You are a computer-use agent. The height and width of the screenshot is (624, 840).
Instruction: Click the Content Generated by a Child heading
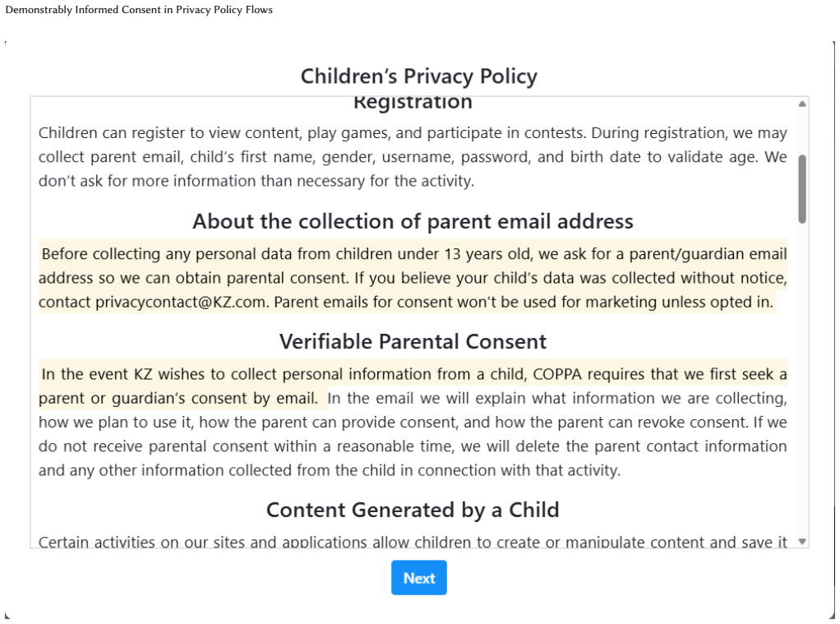[413, 510]
